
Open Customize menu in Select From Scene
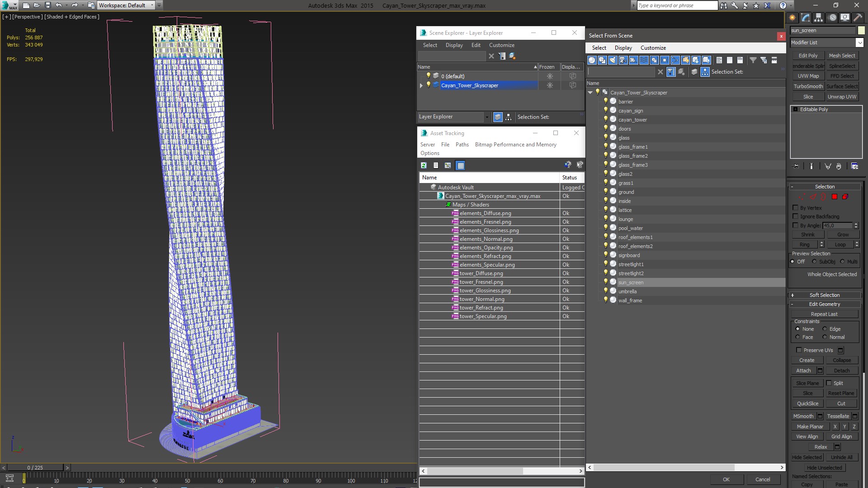[653, 48]
